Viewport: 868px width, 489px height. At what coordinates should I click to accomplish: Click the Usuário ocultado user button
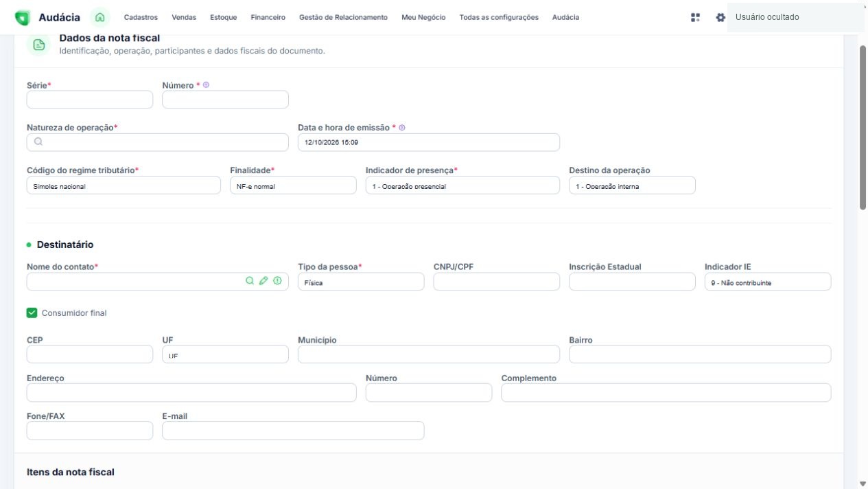[795, 17]
